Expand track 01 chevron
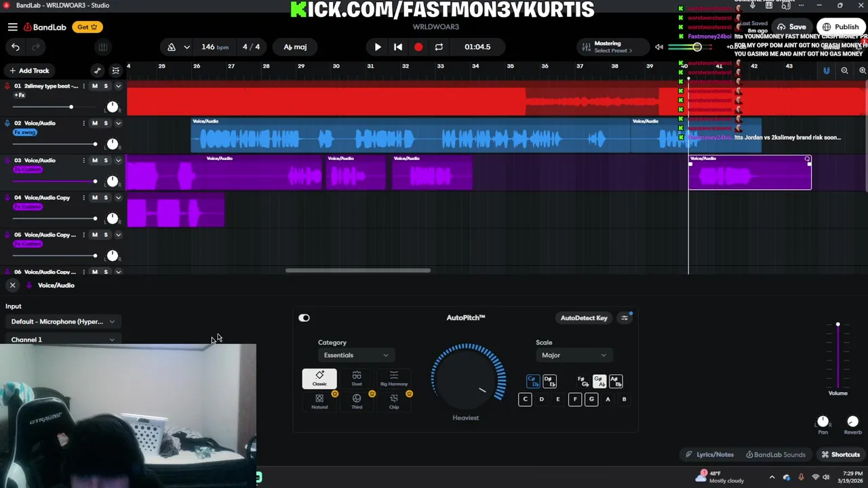This screenshot has height=488, width=868. (118, 86)
